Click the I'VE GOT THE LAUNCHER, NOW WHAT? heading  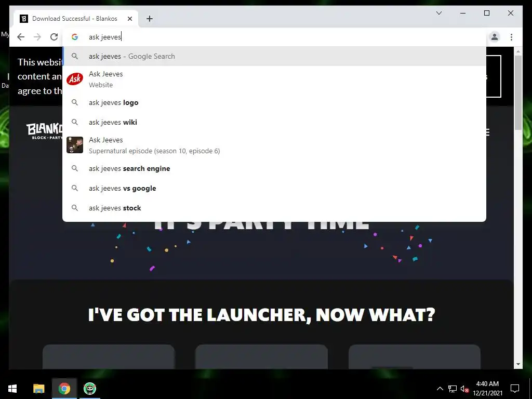tap(261, 315)
